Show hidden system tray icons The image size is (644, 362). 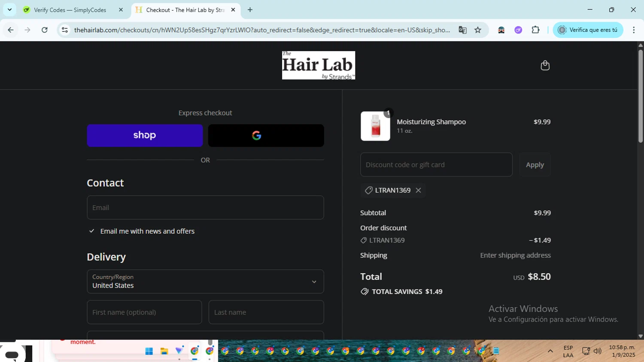[x=550, y=351]
